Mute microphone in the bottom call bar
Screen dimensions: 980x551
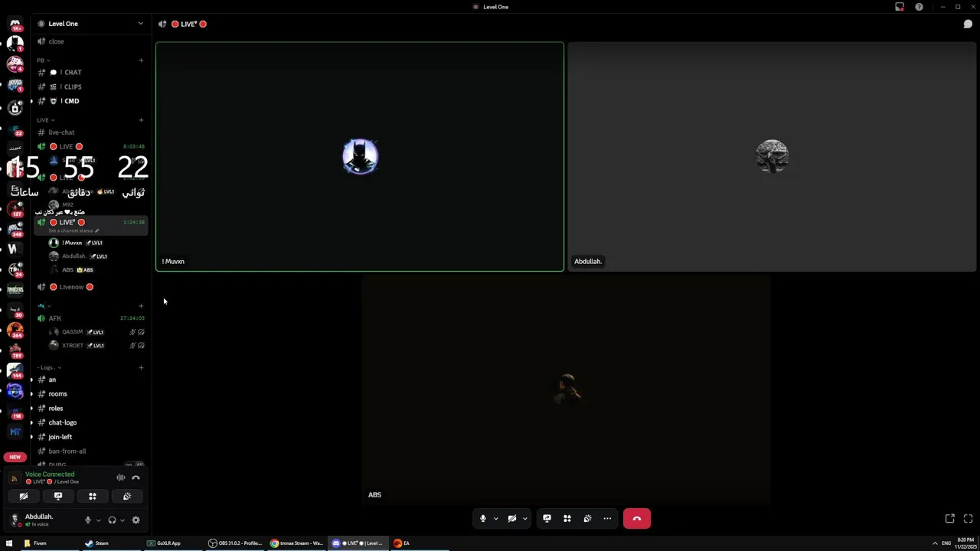point(482,518)
